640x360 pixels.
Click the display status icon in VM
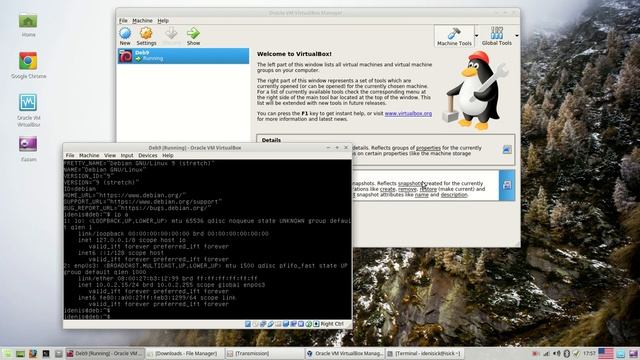293,324
